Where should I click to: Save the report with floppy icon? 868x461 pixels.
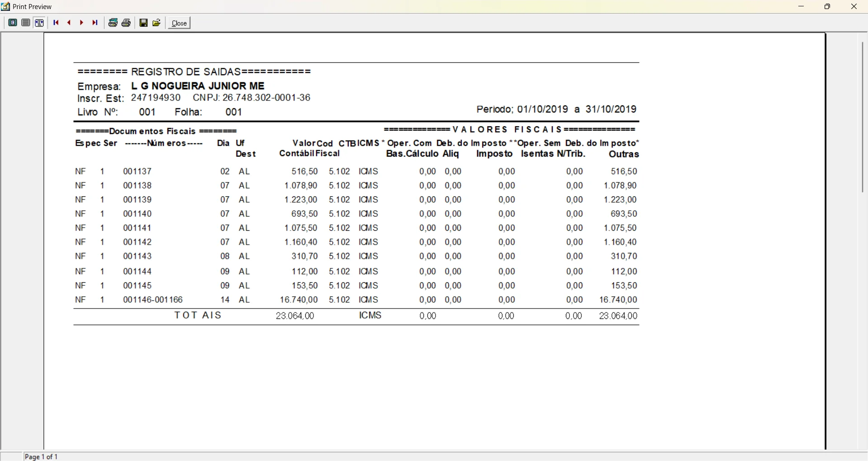click(x=144, y=23)
